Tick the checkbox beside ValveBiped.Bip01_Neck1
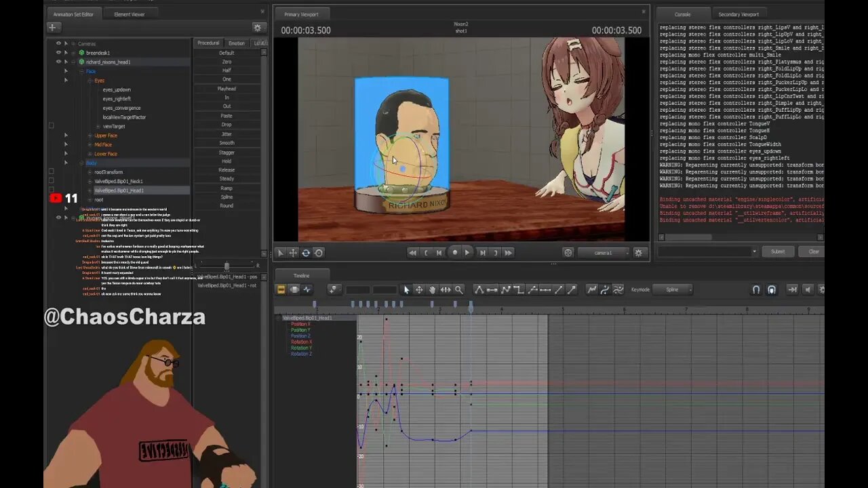 51,181
